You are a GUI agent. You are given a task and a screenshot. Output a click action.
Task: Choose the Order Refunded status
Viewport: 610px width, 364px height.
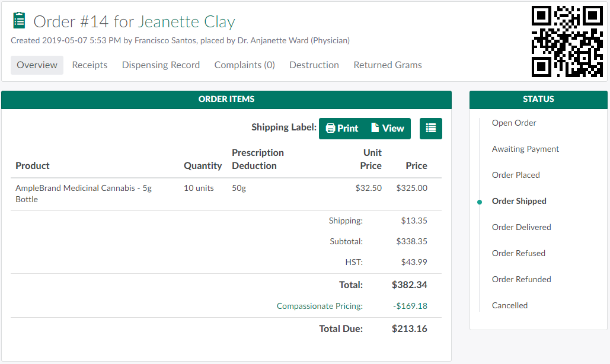[x=521, y=279]
